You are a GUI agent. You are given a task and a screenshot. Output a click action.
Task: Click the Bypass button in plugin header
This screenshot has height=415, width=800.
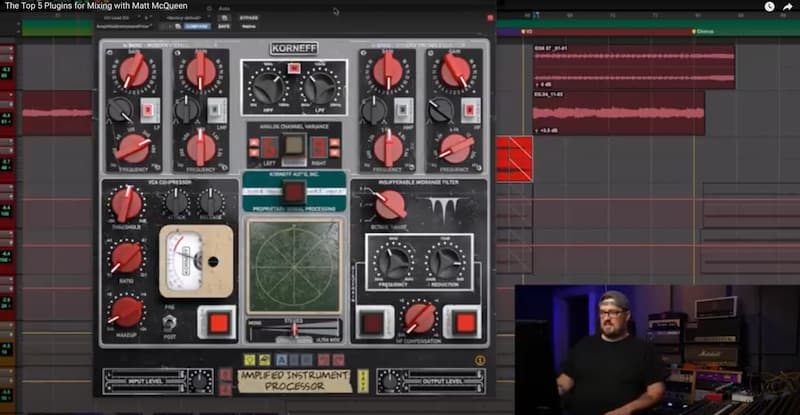click(249, 18)
